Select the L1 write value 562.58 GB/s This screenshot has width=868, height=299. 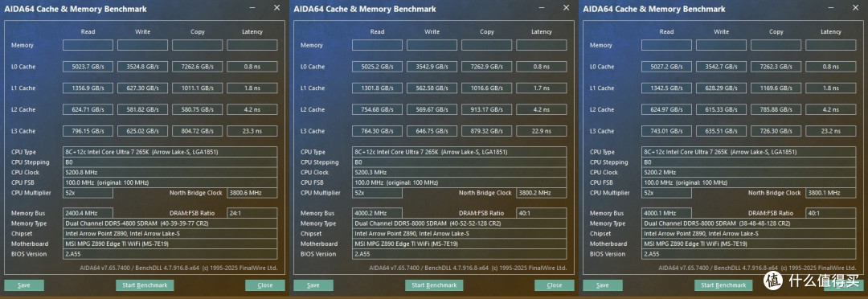click(432, 88)
